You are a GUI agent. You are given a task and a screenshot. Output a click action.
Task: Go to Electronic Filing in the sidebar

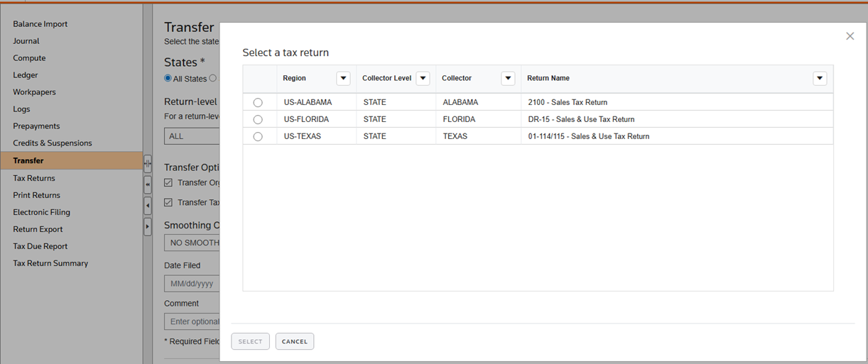coord(41,212)
